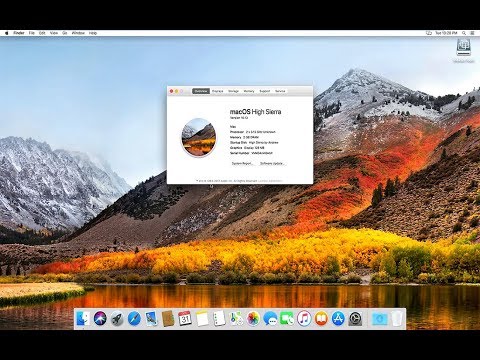
Task: Launch Safari compass icon in Dock
Action: (x=134, y=319)
